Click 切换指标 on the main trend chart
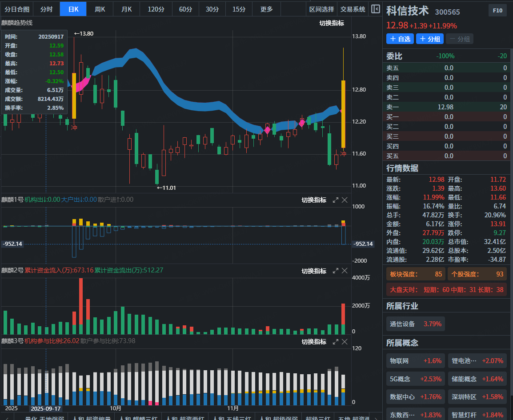This screenshot has height=420, width=513. pyautogui.click(x=332, y=23)
